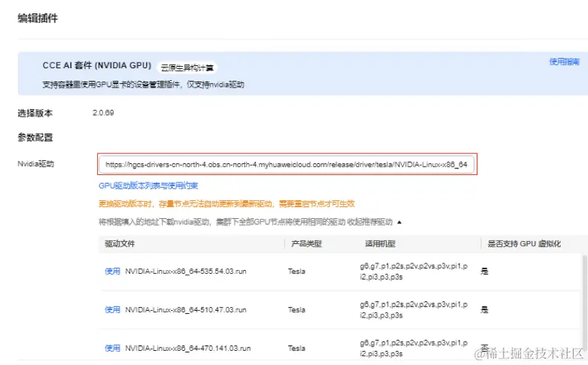Click the 选择版本 label
Screen dimensions: 588x365
pos(35,113)
